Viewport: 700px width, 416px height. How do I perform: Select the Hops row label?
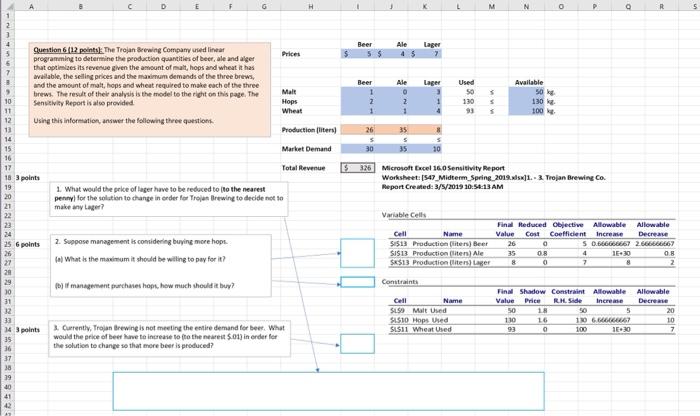click(x=289, y=101)
